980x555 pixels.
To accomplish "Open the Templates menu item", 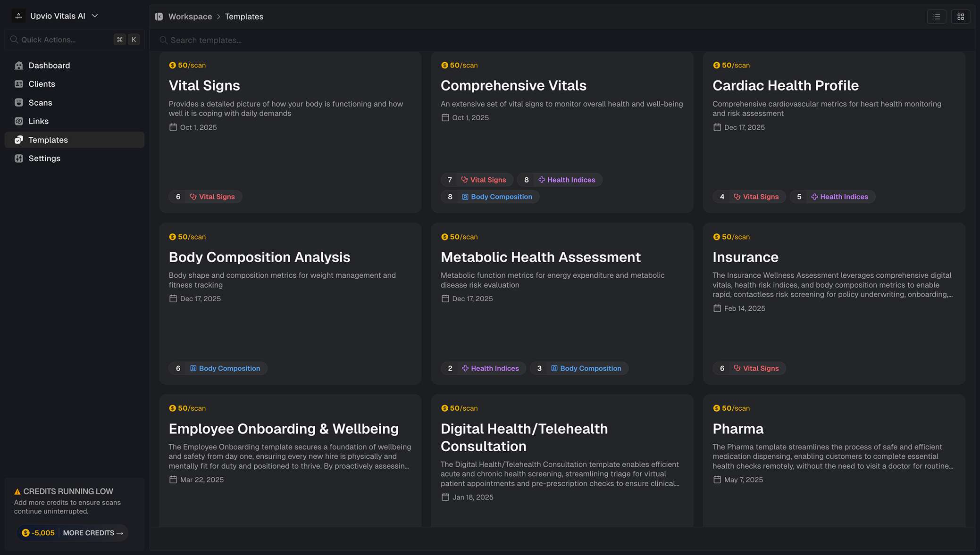I will pyautogui.click(x=48, y=140).
